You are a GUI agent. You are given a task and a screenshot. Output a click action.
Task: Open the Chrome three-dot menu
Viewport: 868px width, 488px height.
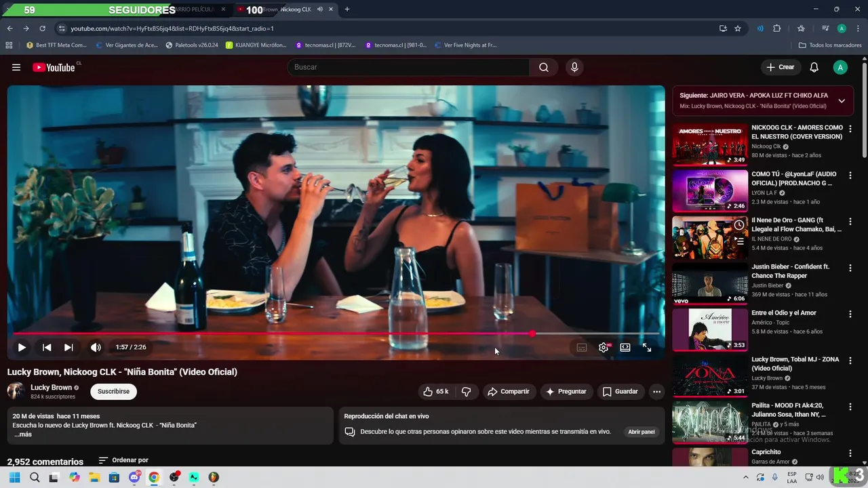tap(857, 28)
